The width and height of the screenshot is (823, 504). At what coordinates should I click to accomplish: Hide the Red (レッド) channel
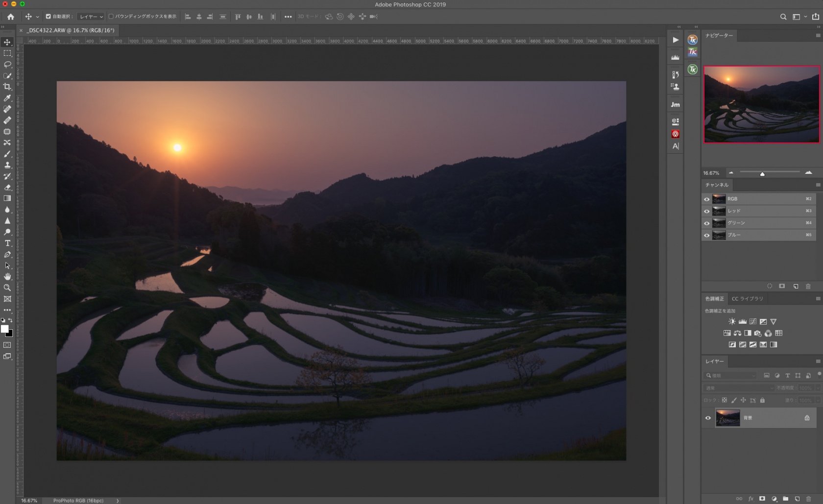point(706,212)
